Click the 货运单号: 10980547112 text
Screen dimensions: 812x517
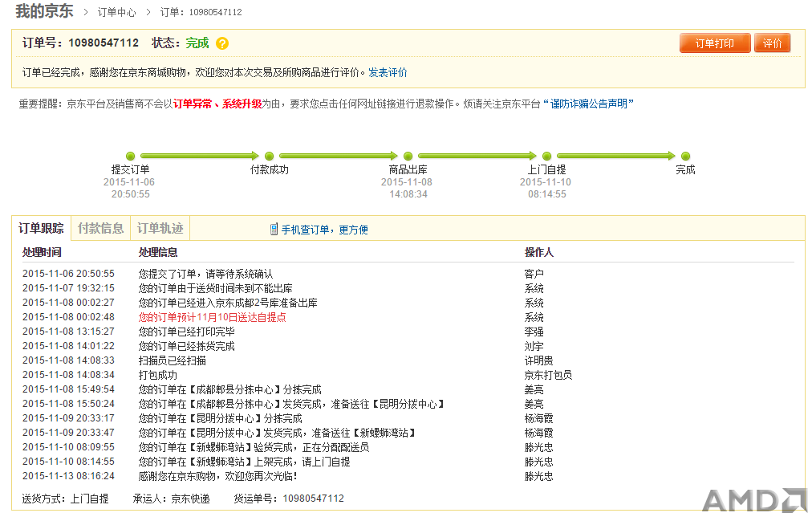[289, 499]
